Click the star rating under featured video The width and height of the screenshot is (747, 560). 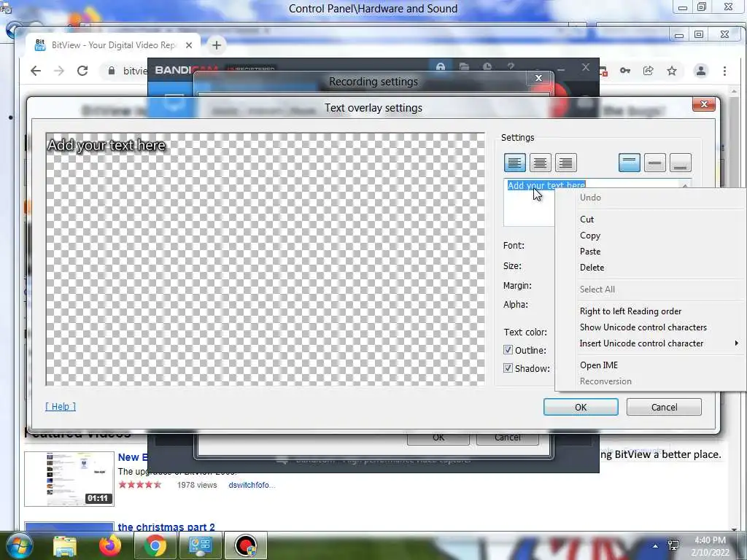click(x=139, y=485)
